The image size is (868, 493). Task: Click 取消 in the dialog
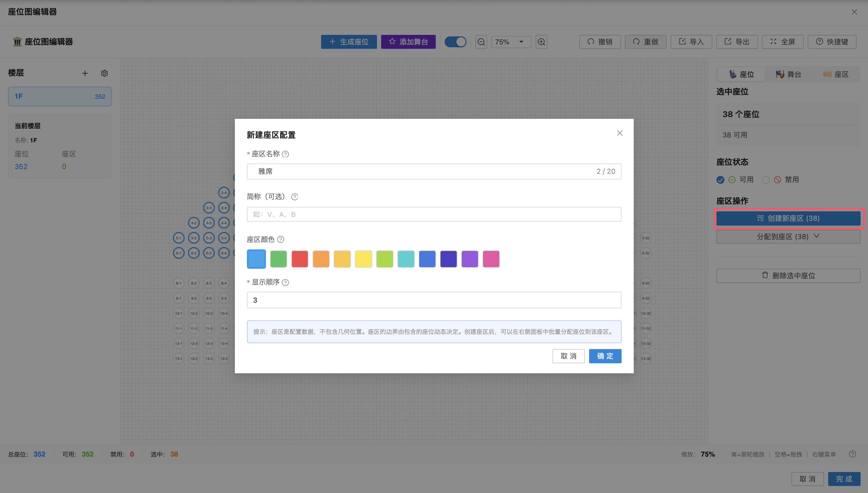568,356
